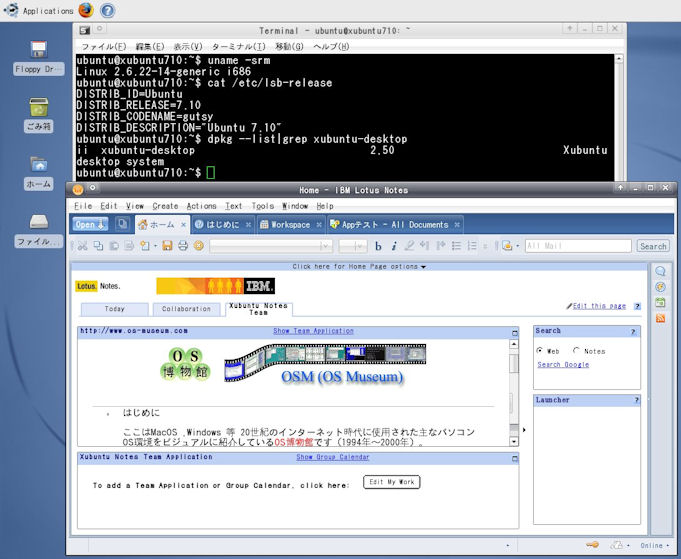Image resolution: width=681 pixels, height=559 pixels.
Task: Select the ごみ箱 trash desktop icon
Action: 39,115
